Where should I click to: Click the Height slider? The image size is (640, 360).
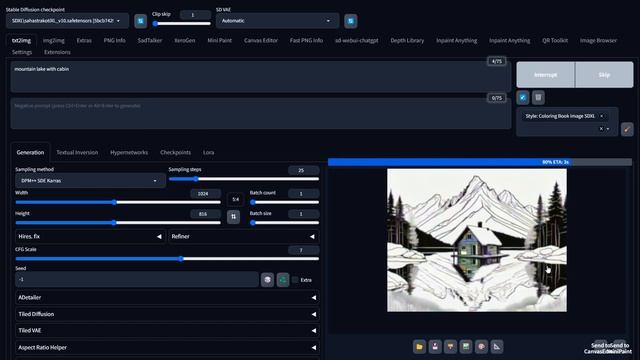[x=118, y=223]
